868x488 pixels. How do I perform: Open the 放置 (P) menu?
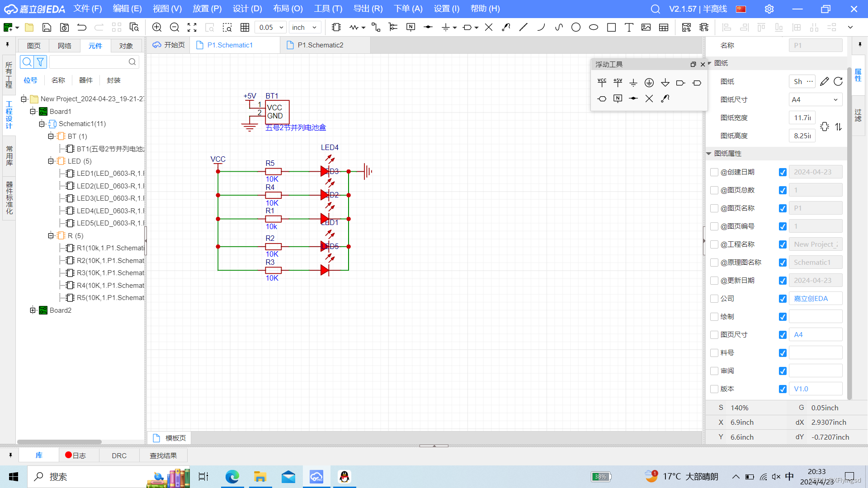(x=207, y=9)
